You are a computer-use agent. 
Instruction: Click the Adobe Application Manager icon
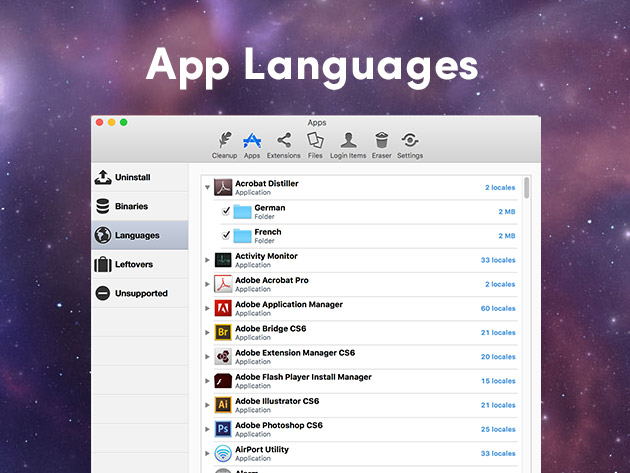coord(223,308)
